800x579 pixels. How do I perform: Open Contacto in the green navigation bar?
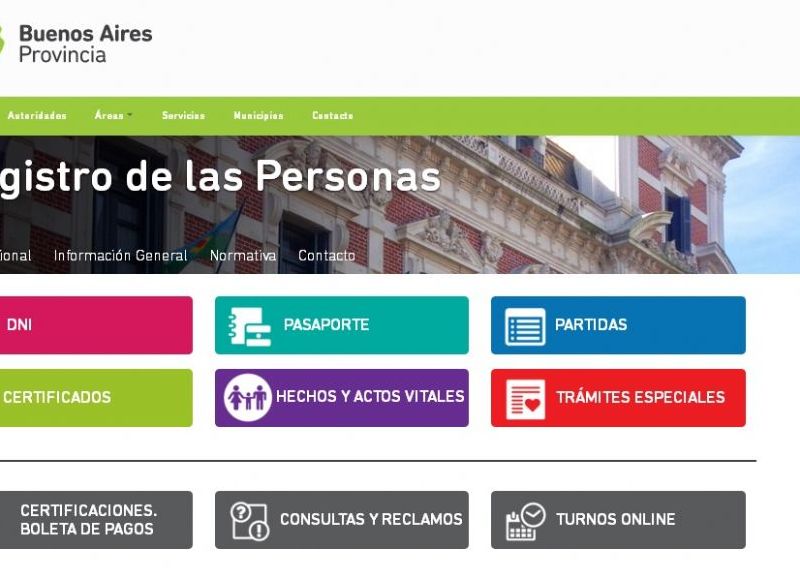pyautogui.click(x=333, y=116)
